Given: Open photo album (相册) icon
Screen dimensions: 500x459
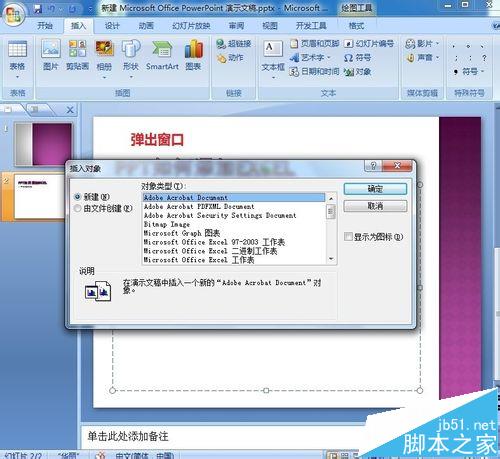Looking at the screenshot, I should pos(104,49).
